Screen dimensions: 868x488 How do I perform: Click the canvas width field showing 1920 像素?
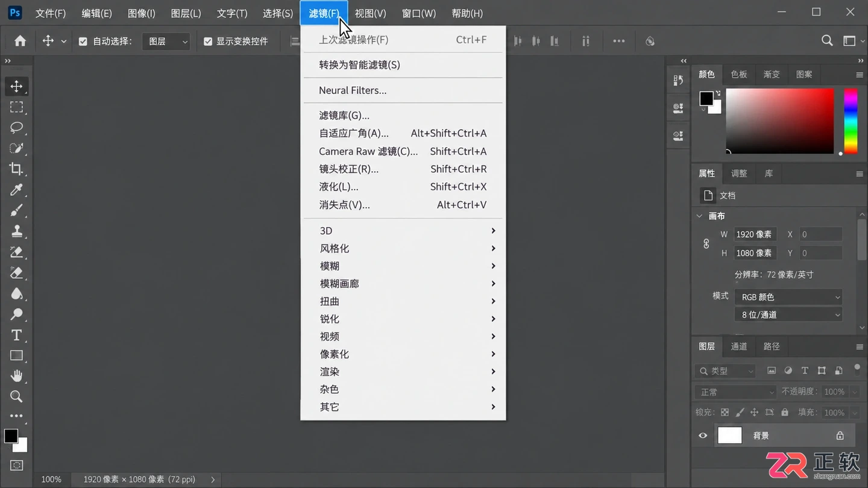click(x=755, y=234)
